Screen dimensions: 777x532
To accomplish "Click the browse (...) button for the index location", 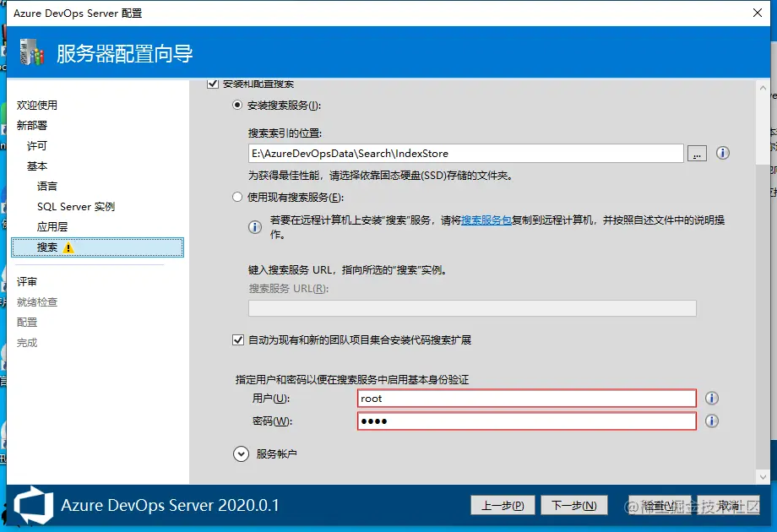I will click(x=697, y=154).
